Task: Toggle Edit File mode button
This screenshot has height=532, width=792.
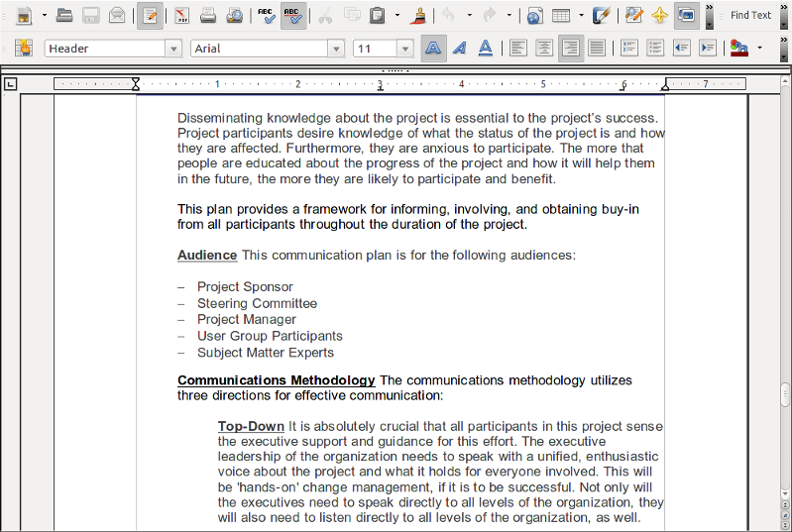Action: 150,16
